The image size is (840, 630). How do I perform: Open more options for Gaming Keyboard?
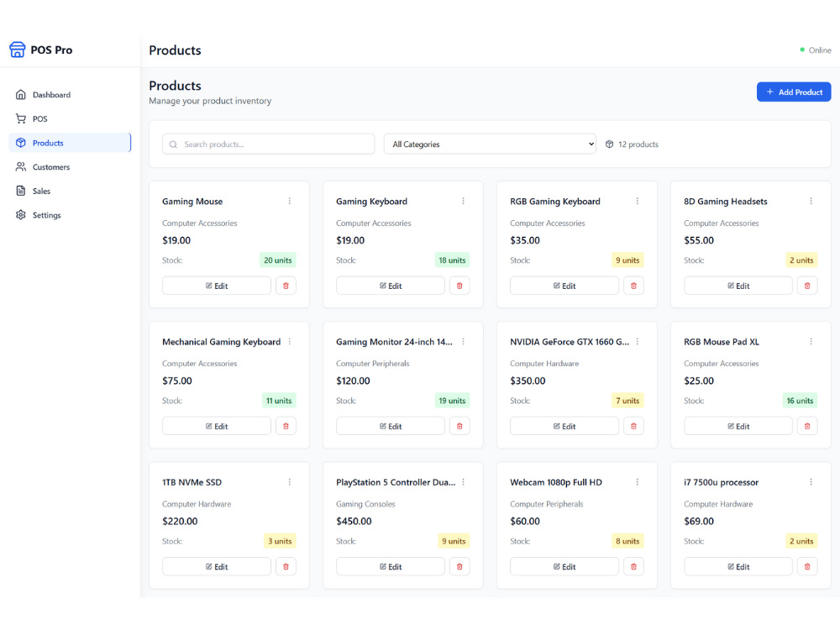pyautogui.click(x=463, y=201)
